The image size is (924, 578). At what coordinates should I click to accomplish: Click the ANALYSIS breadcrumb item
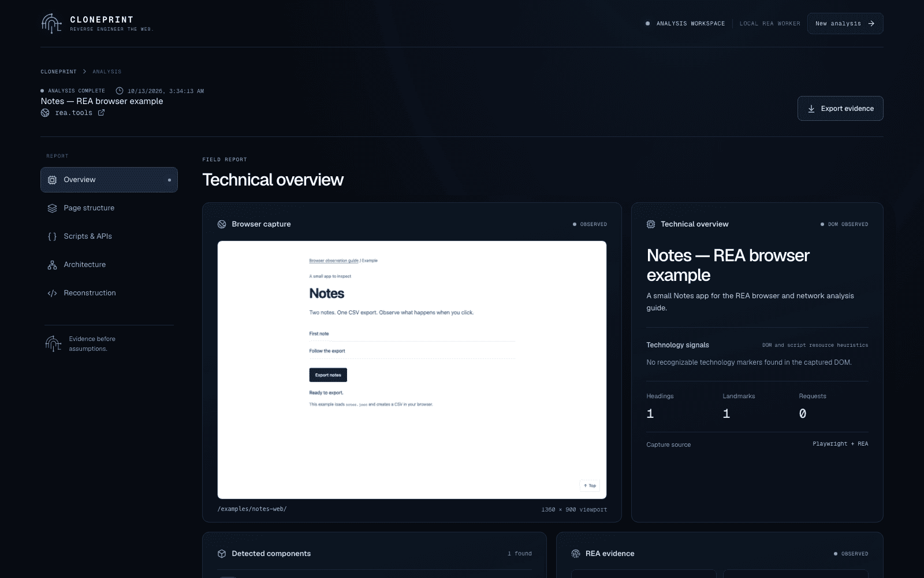[107, 72]
